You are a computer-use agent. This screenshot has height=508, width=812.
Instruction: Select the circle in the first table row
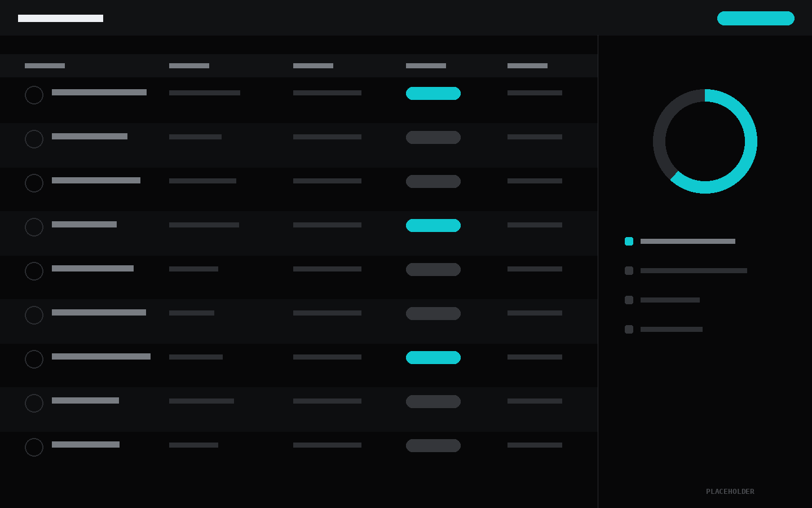[34, 95]
